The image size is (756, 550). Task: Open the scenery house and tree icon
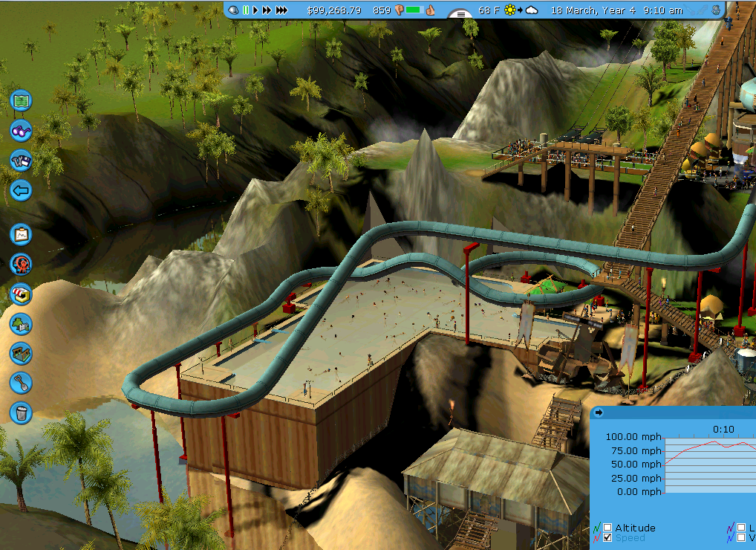[x=21, y=323]
